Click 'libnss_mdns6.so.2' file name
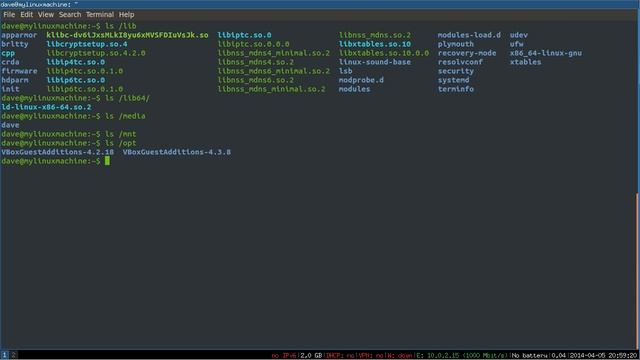The height and width of the screenshot is (360, 640). (256, 80)
